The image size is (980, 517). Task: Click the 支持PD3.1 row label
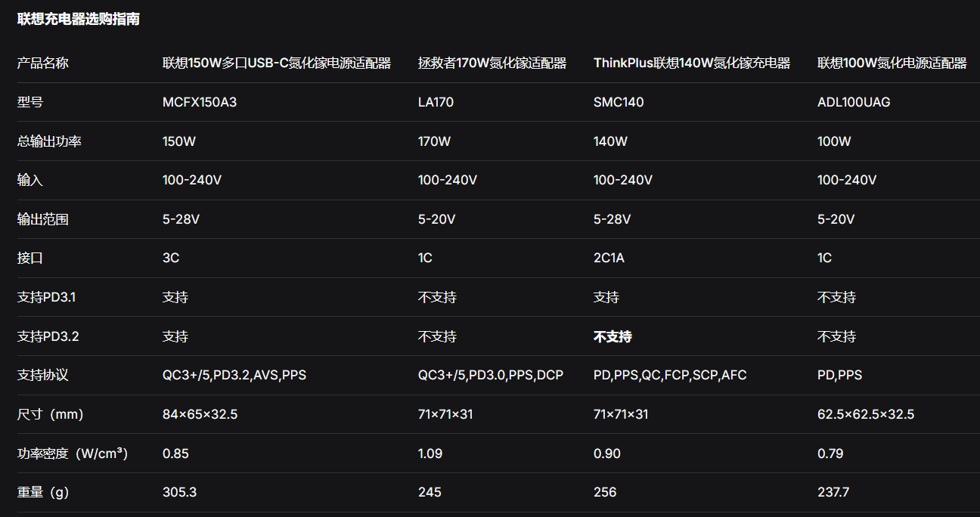pyautogui.click(x=46, y=297)
